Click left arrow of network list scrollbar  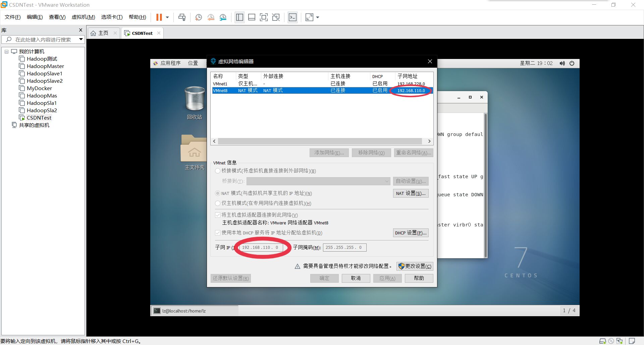point(214,141)
